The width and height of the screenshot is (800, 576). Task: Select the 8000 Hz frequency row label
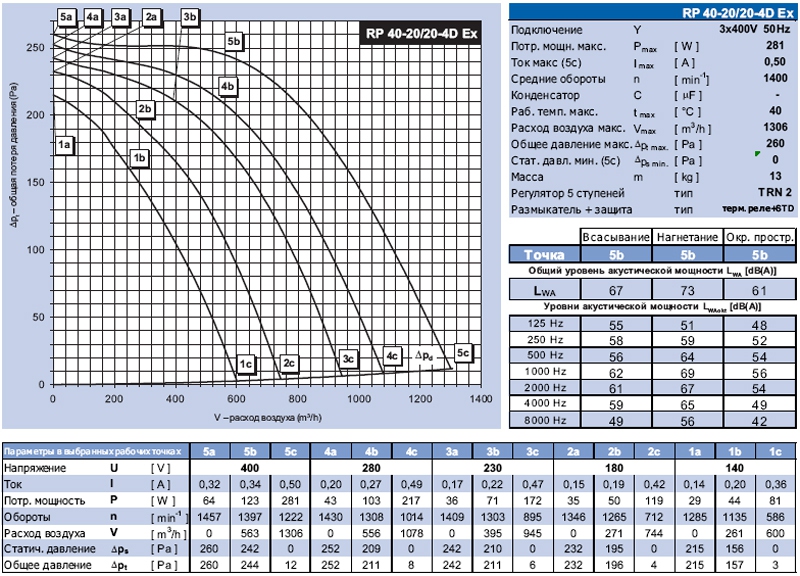pos(545,421)
